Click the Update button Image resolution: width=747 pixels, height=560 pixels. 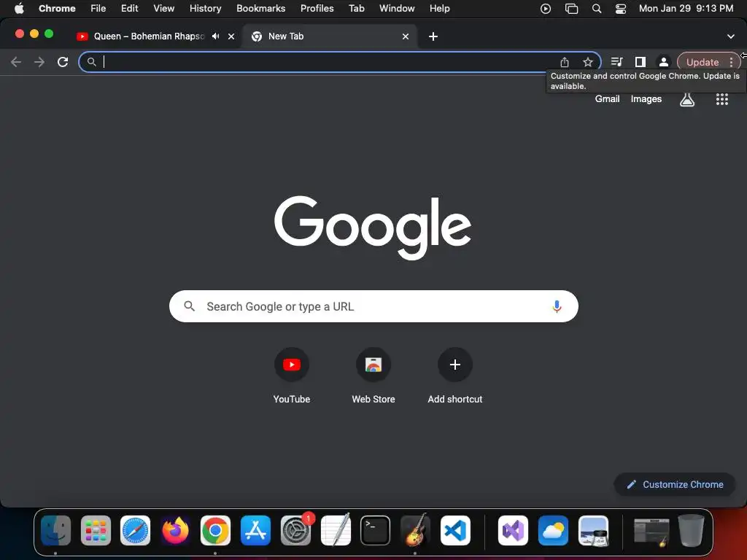tap(703, 62)
